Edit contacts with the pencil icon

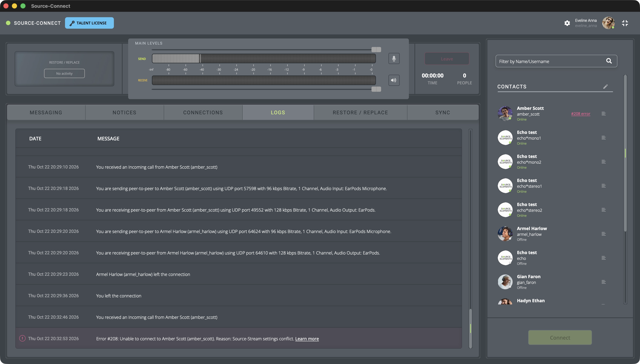coord(605,87)
